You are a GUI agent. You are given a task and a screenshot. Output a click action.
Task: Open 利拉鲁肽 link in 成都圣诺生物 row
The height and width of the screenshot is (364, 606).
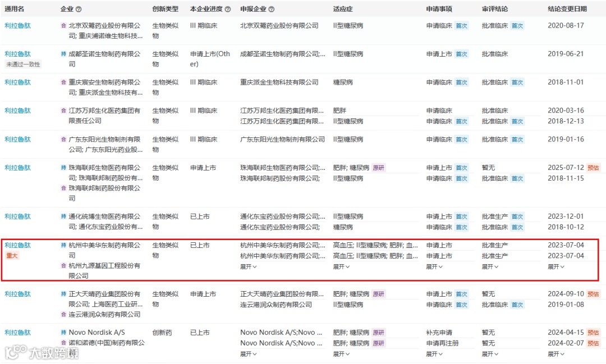click(x=18, y=54)
